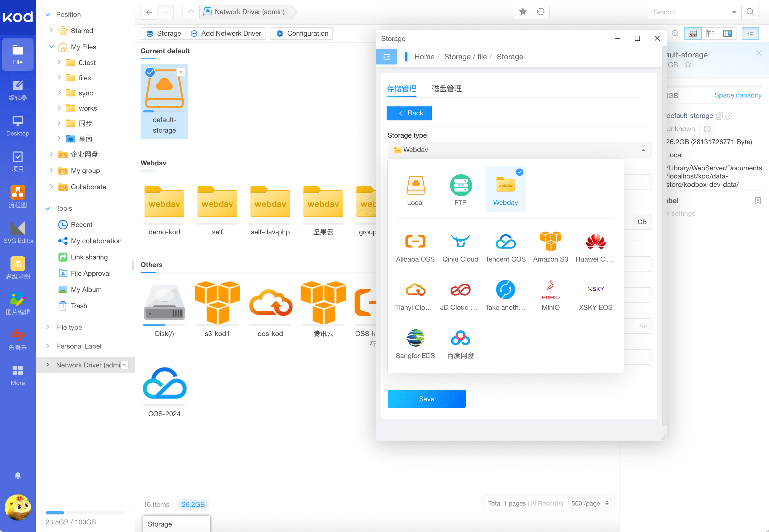Star the current Network Driver location
The height and width of the screenshot is (532, 769).
[523, 12]
